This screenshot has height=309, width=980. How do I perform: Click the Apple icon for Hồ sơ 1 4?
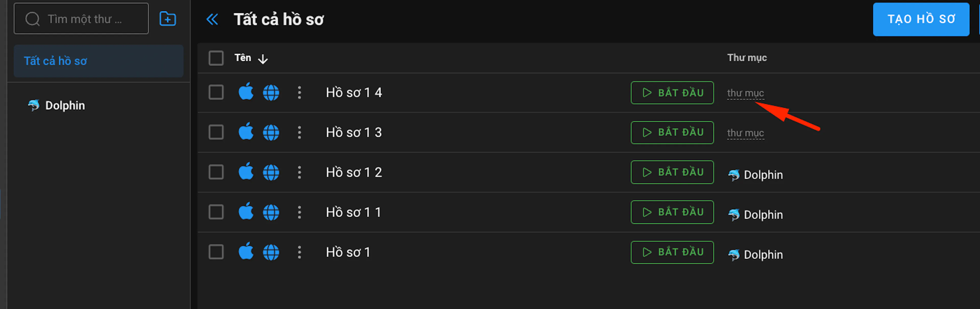click(x=246, y=92)
